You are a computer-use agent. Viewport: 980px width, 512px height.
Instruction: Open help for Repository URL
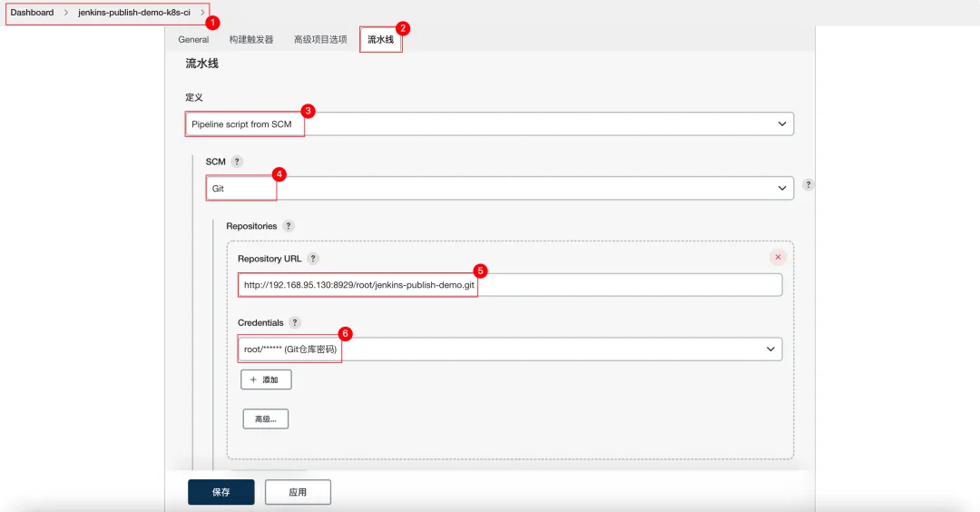click(x=313, y=258)
